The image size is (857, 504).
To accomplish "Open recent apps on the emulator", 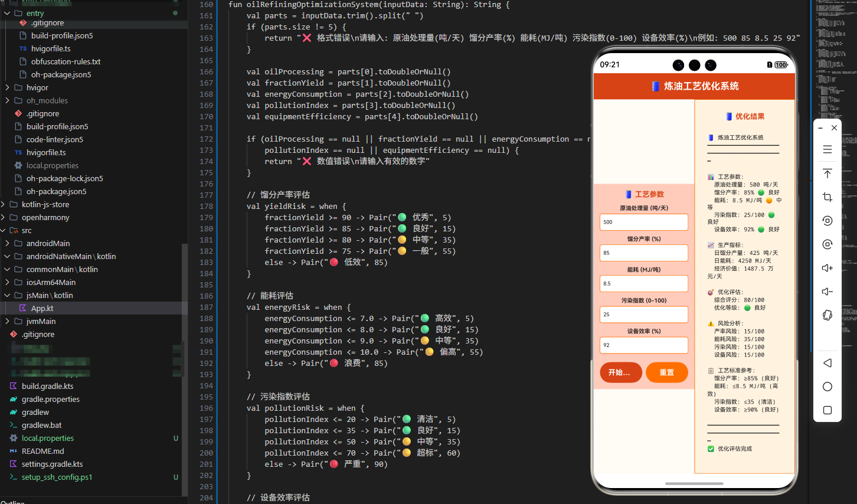I will tap(827, 410).
